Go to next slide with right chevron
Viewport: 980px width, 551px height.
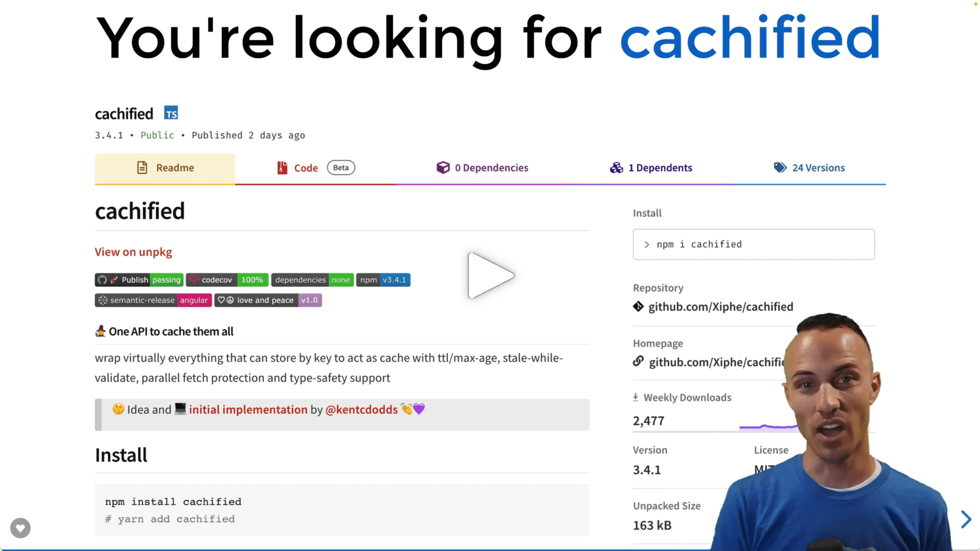coord(966,519)
